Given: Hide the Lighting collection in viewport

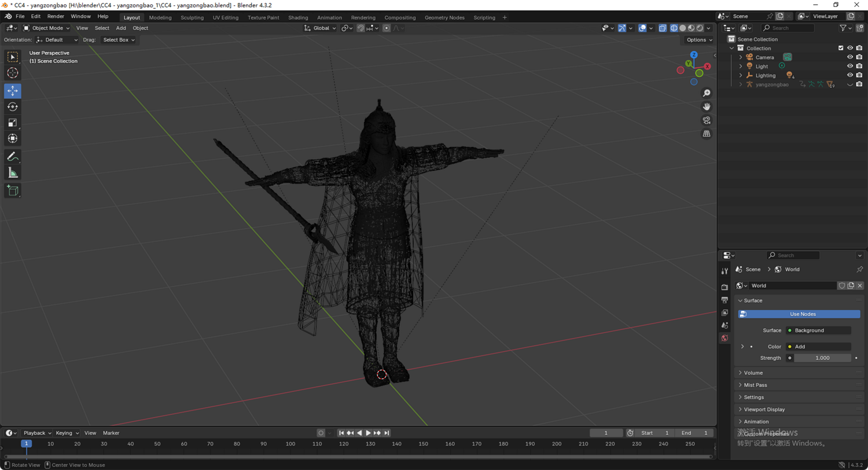Looking at the screenshot, I should pyautogui.click(x=850, y=75).
